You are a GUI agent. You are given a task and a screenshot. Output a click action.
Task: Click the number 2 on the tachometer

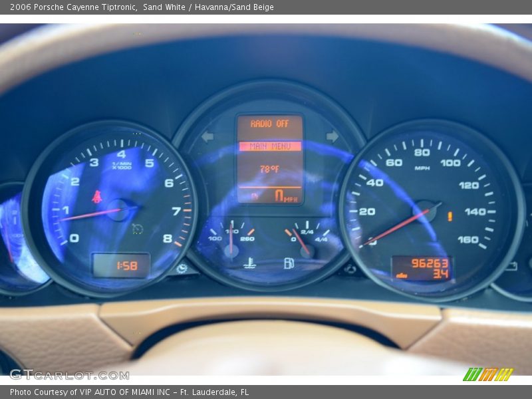[74, 182]
